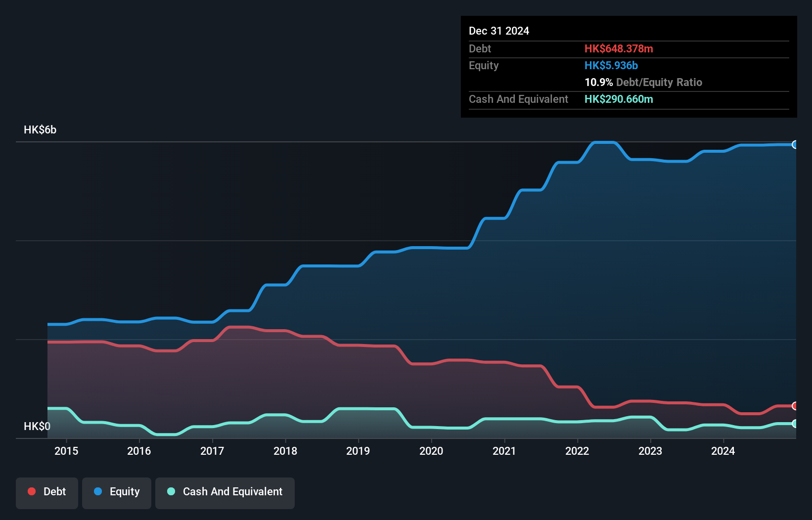
Task: Click the 2015 x-axis label
Action: pyautogui.click(x=66, y=451)
